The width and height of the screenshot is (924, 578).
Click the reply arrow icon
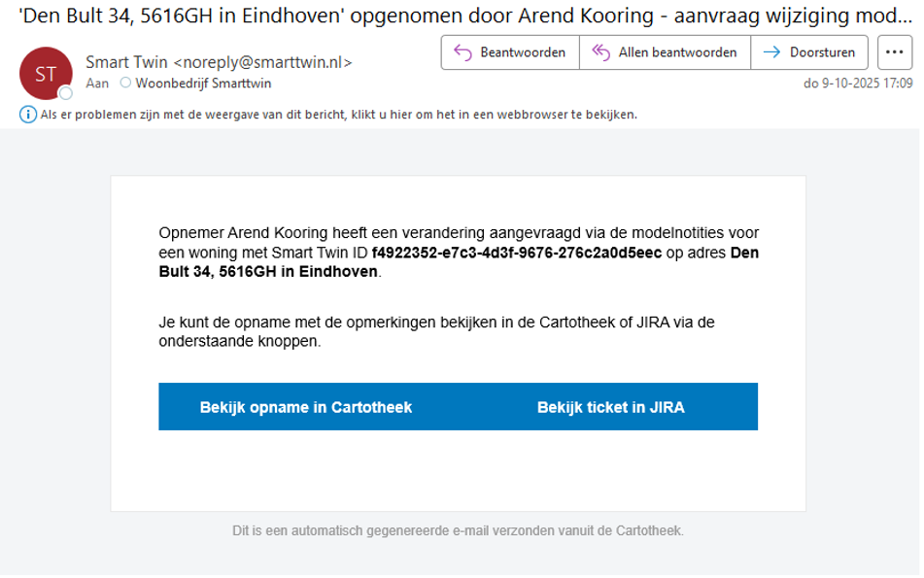(462, 52)
